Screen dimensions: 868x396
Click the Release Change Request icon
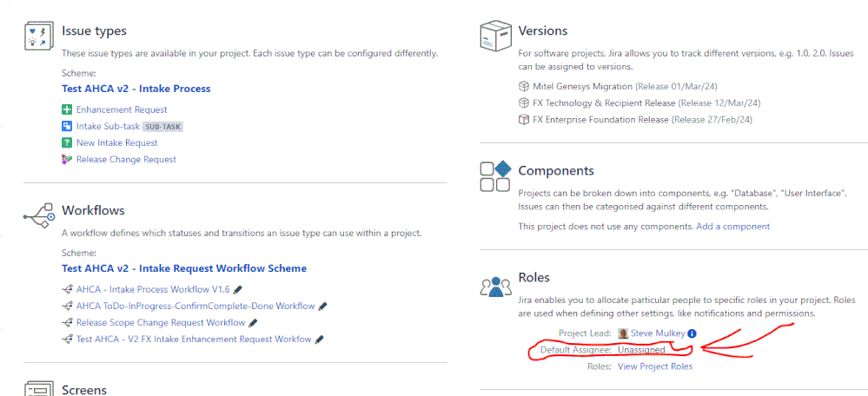67,159
